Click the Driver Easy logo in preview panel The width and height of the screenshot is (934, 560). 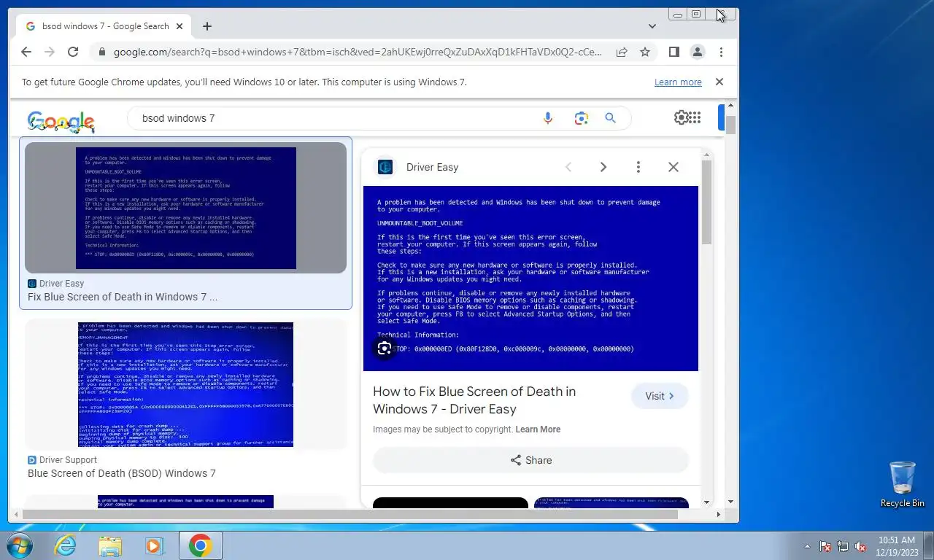(385, 167)
